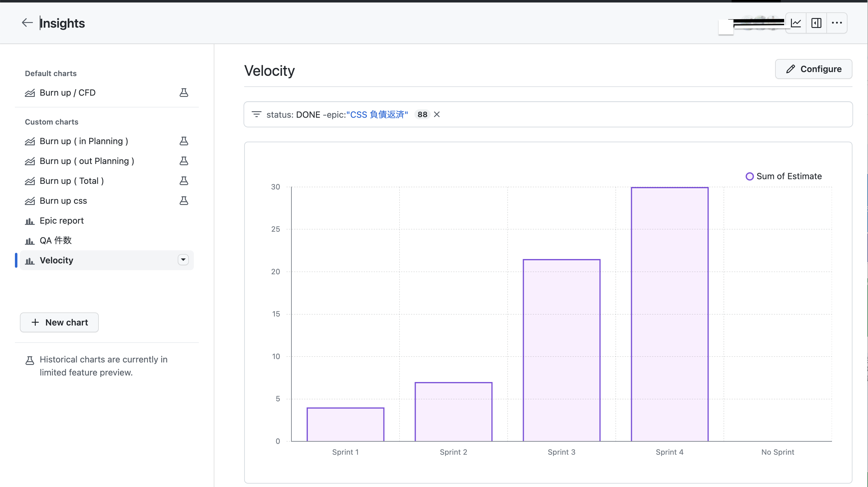Click the Sprint 4 bar in chart
Screen dimensions: 868x487
pos(669,314)
